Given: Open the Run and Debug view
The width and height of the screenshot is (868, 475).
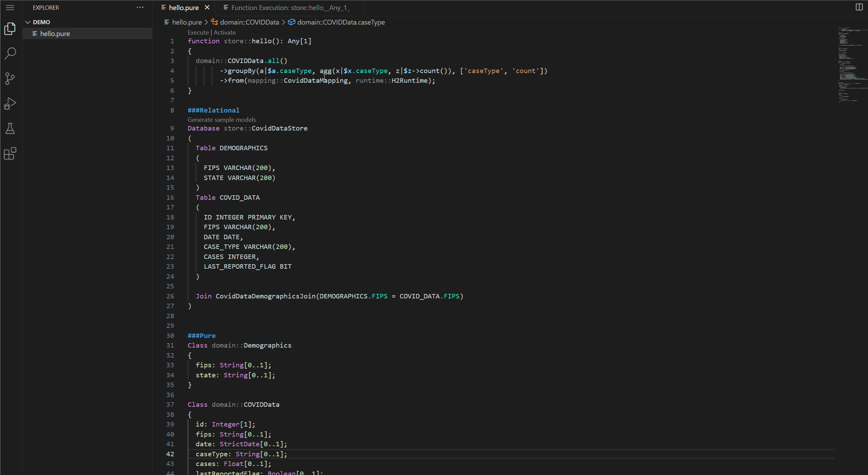Looking at the screenshot, I should click(10, 104).
